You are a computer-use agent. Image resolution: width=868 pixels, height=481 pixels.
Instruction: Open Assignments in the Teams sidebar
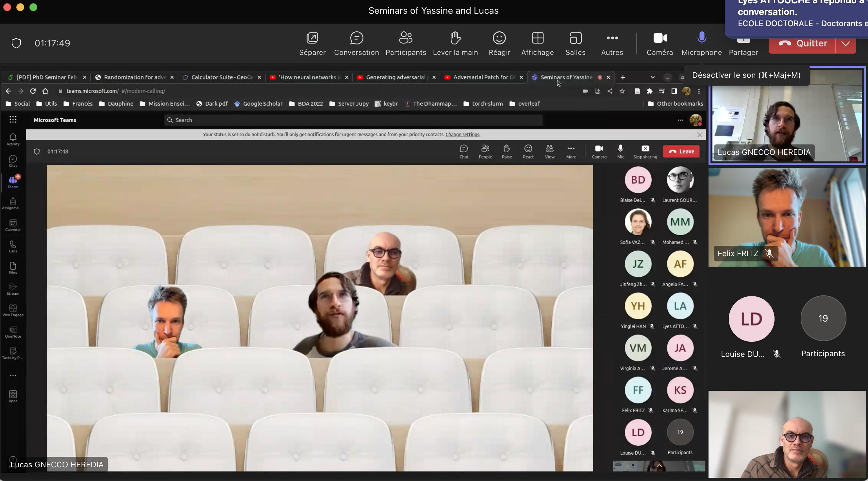coord(13,204)
